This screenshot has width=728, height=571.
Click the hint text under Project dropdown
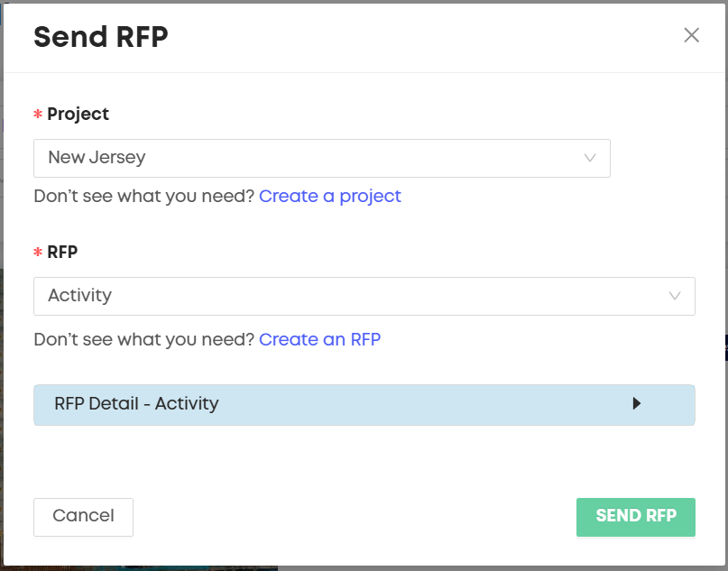pos(144,196)
